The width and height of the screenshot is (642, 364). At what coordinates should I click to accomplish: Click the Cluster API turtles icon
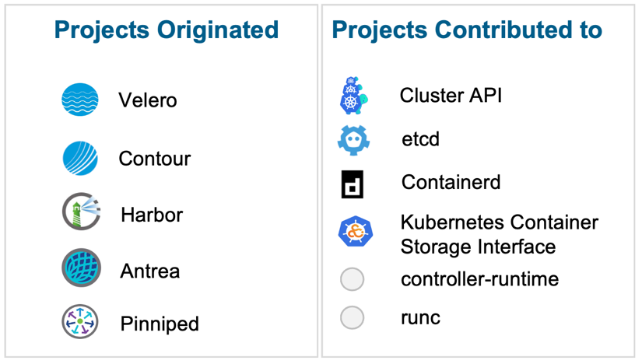353,96
